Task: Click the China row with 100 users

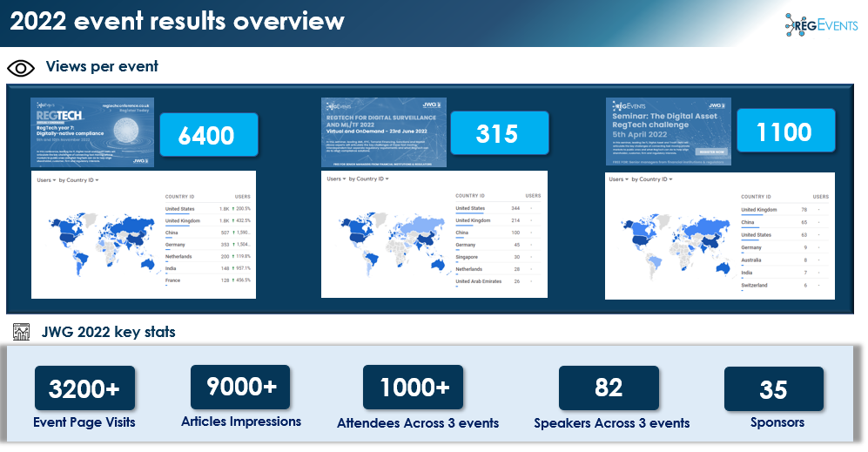Action: (498, 233)
